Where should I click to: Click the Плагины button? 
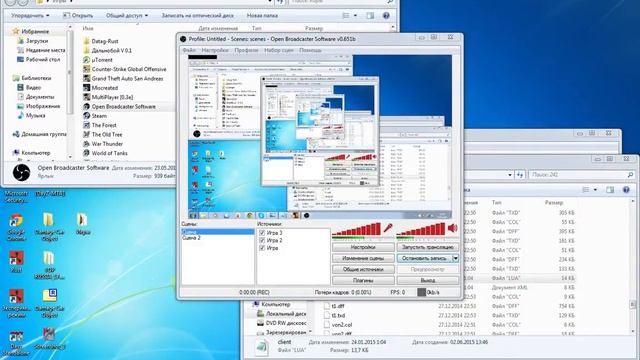tap(363, 280)
